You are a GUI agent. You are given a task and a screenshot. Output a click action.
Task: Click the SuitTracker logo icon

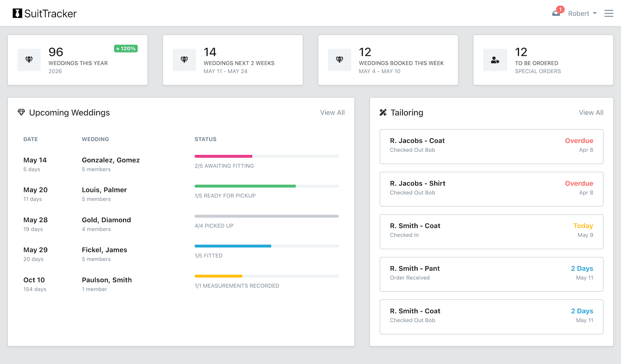17,13
